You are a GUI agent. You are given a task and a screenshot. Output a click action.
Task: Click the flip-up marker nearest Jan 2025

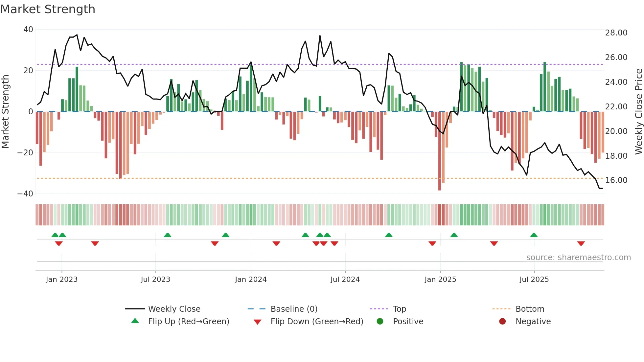coord(454,235)
